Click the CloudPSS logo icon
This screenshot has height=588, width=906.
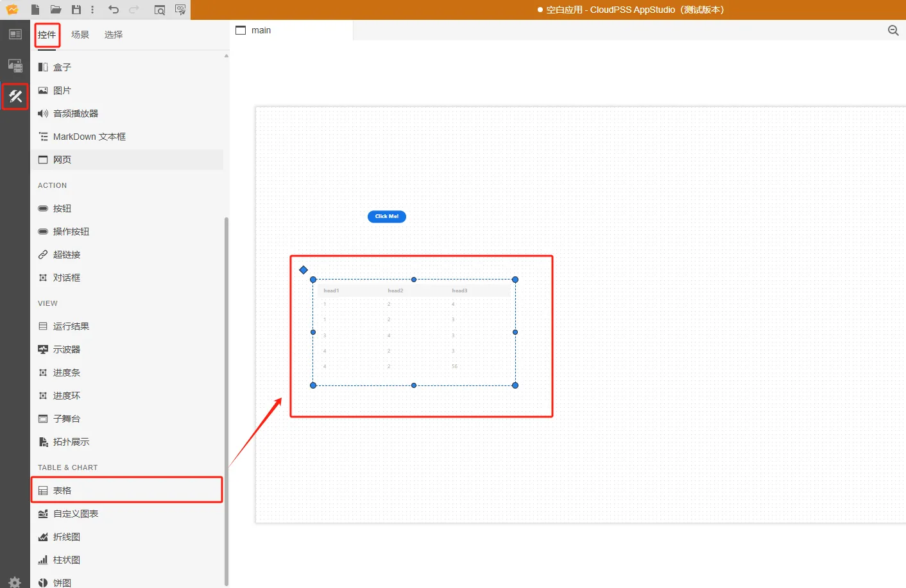tap(12, 10)
